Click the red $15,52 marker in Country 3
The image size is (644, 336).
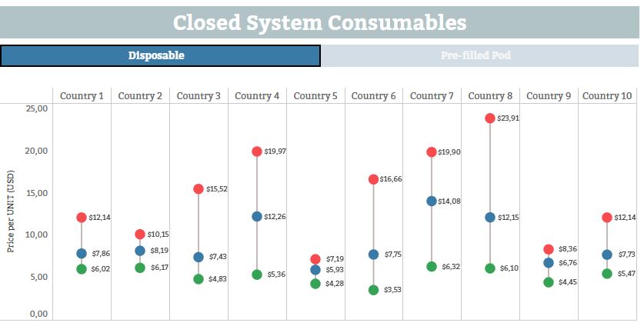(199, 189)
